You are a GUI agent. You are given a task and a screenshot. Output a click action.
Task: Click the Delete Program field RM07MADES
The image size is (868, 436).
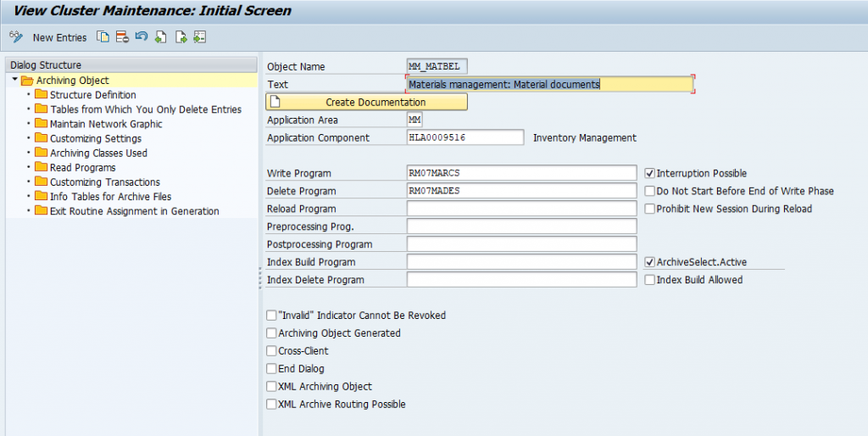(x=521, y=191)
